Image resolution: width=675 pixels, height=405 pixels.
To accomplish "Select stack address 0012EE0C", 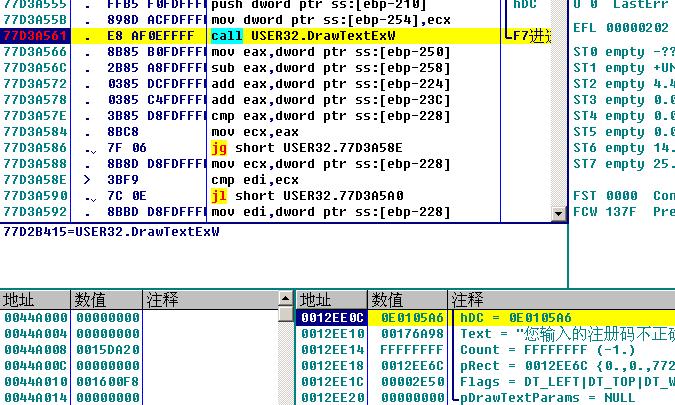I will [x=332, y=318].
